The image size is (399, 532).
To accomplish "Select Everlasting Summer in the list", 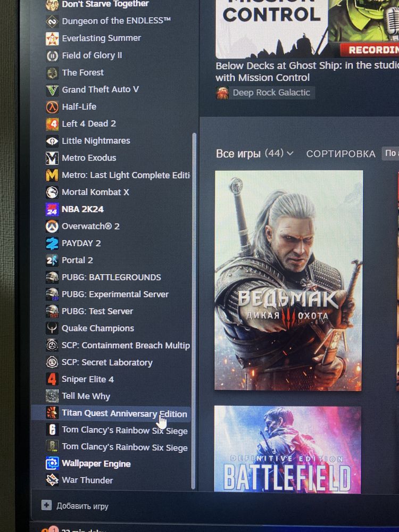I will point(101,38).
